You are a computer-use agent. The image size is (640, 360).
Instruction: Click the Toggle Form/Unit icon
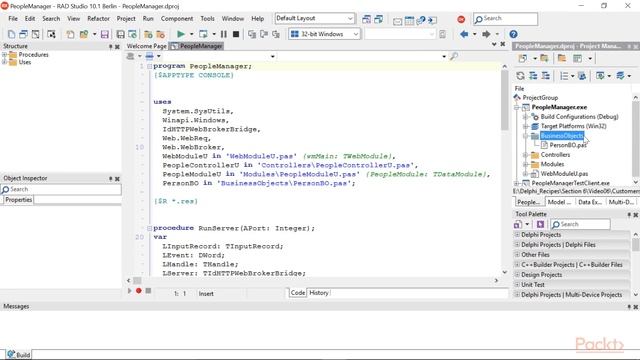coord(51,34)
